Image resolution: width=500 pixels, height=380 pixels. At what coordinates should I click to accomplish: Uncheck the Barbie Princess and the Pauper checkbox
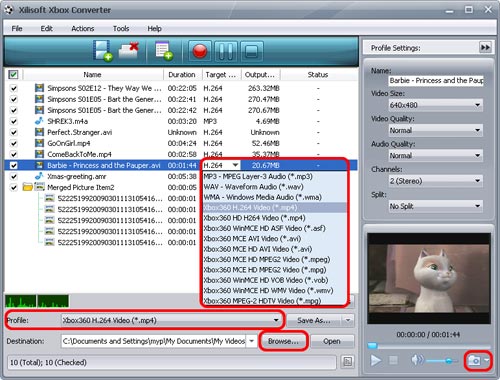(14, 165)
